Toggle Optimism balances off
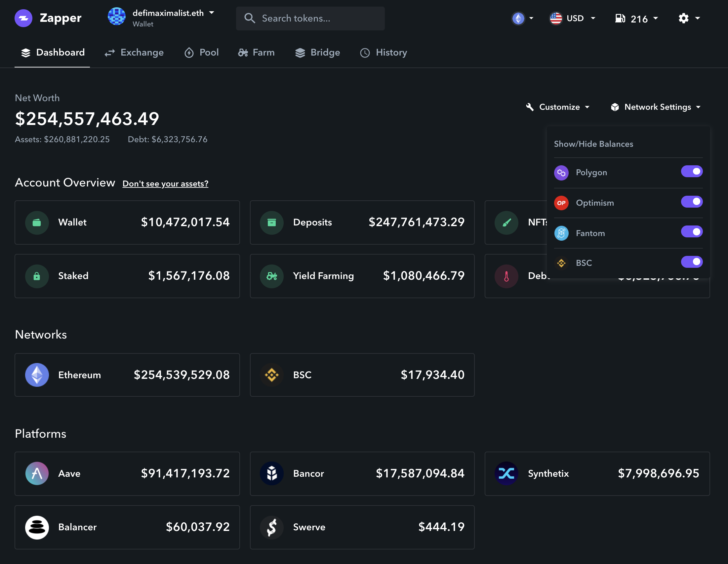Viewport: 728px width, 564px height. click(692, 202)
